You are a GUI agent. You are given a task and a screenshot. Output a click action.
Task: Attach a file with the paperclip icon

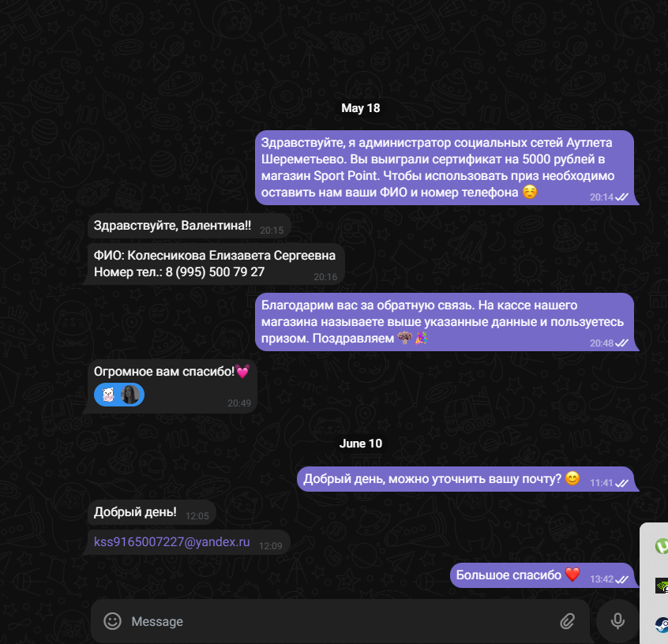568,621
